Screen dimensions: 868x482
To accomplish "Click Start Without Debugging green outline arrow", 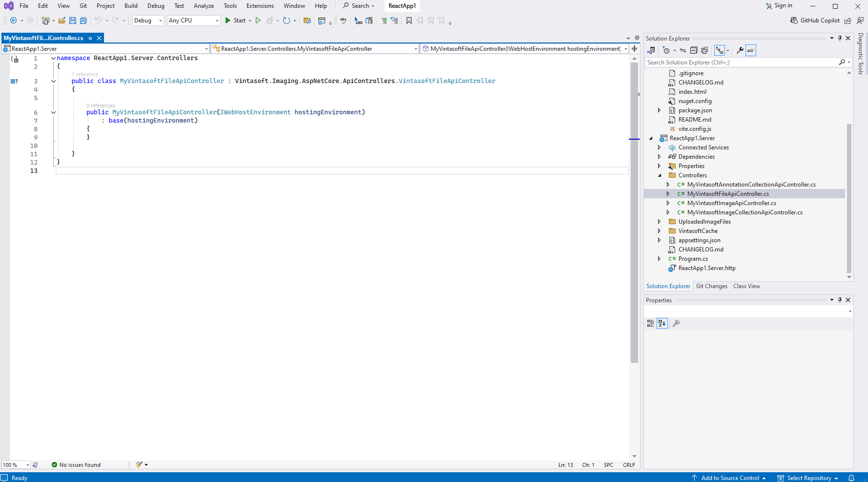I will tap(258, 21).
